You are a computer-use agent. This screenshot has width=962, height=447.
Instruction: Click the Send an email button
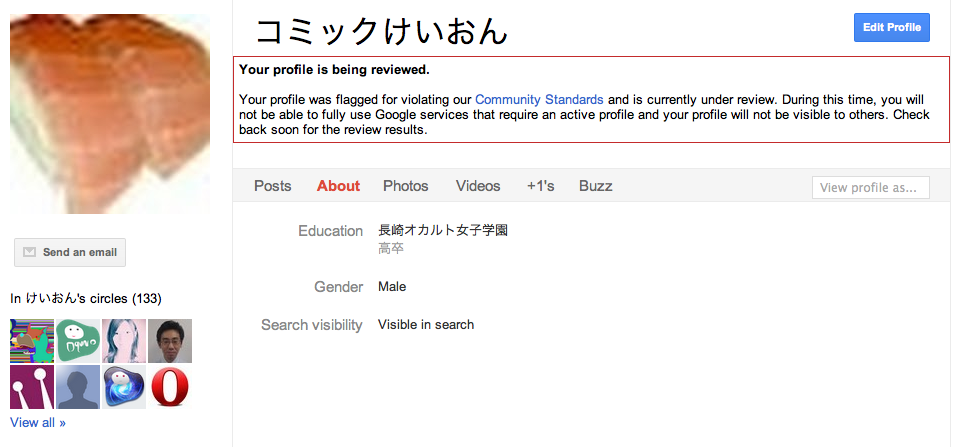pyautogui.click(x=70, y=252)
